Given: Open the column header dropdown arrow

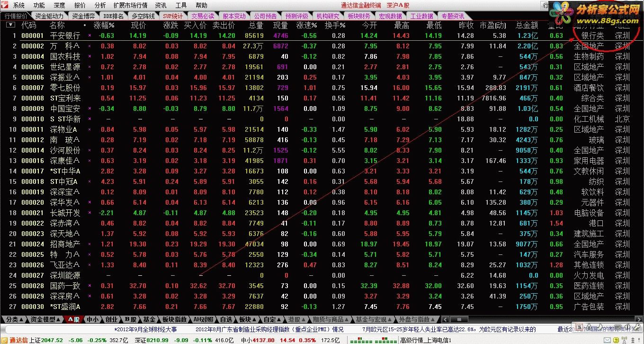Looking at the screenshot, I should click(10, 25).
